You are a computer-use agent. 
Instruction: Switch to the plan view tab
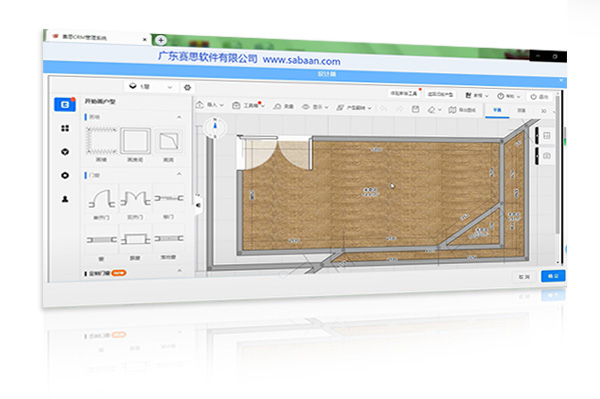point(497,110)
